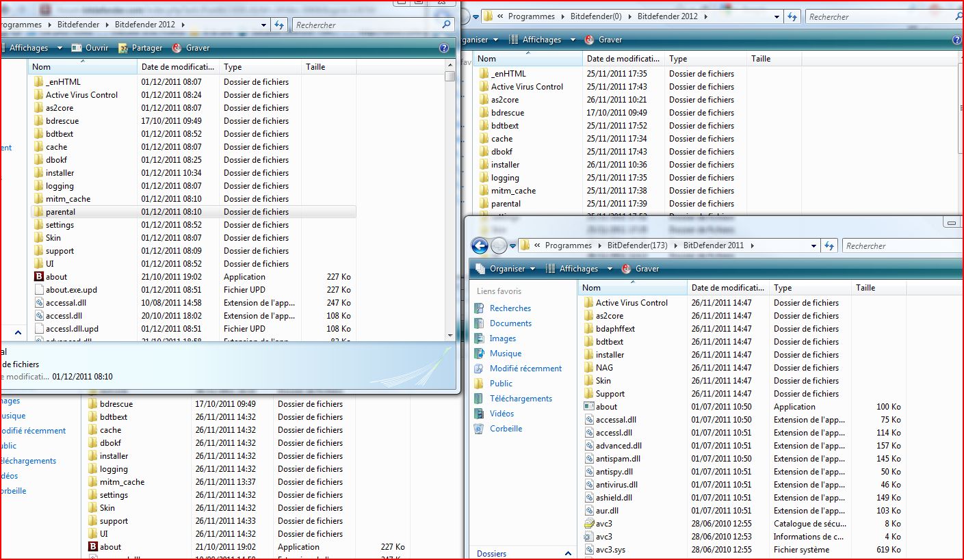Image resolution: width=964 pixels, height=560 pixels.
Task: Focus Rechercher field in BitDefender 2011 window
Action: click(x=903, y=245)
